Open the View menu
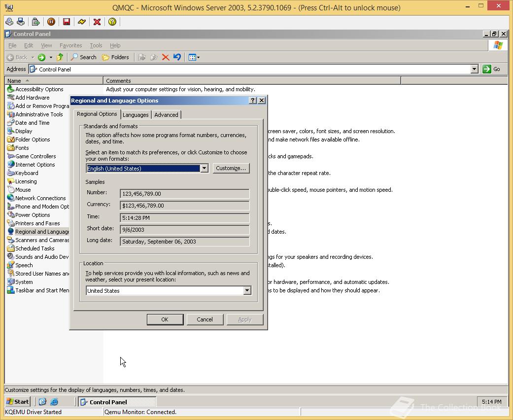Image resolution: width=513 pixels, height=420 pixels. (46, 45)
